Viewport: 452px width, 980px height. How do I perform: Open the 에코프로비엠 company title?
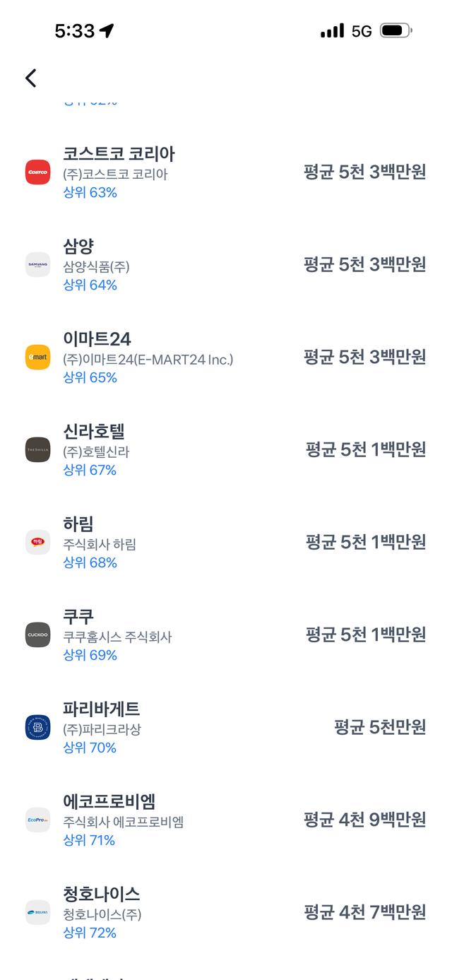point(109,802)
